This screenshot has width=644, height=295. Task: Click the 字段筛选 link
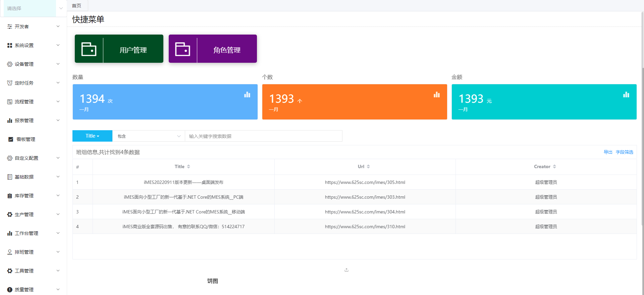tap(625, 152)
